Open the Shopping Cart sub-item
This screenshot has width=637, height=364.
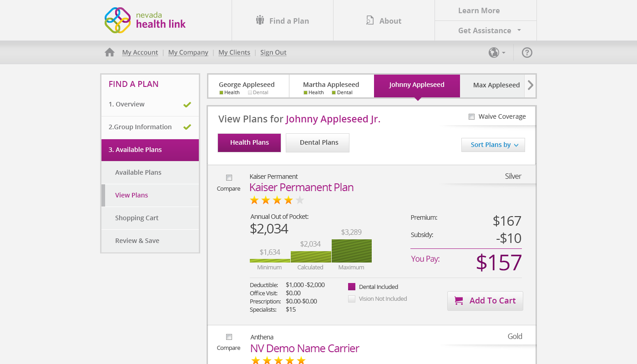click(x=150, y=218)
